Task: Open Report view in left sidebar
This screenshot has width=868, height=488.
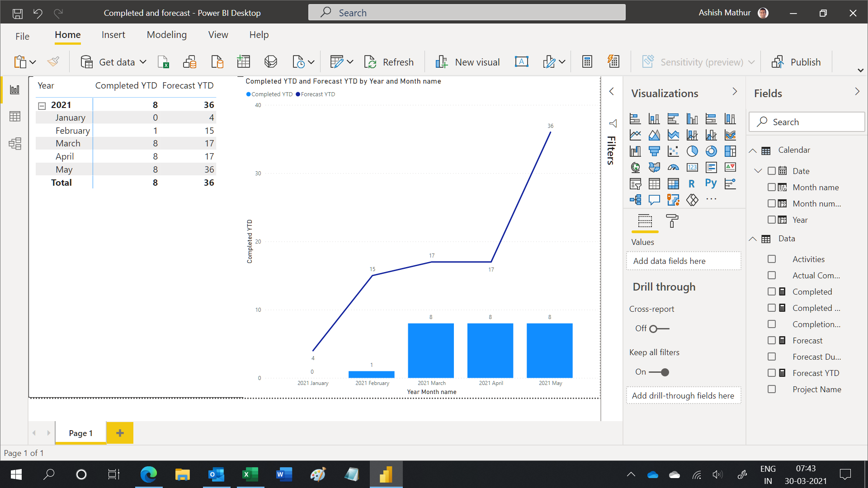Action: coord(15,89)
